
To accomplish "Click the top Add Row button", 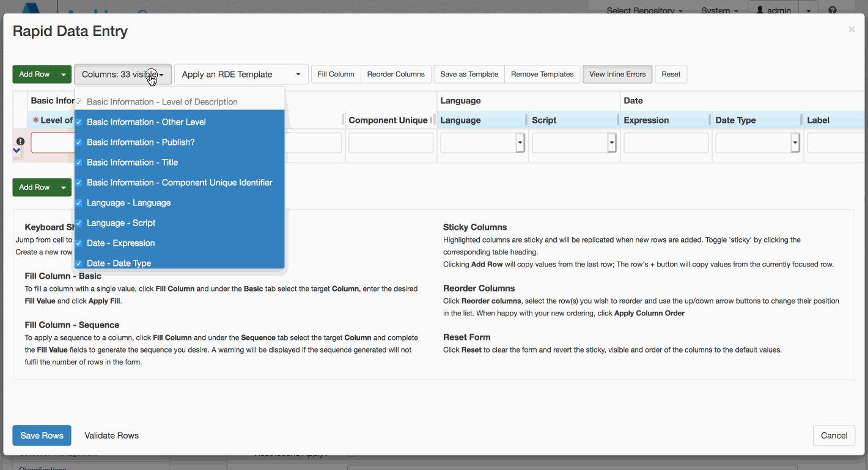I will point(34,75).
